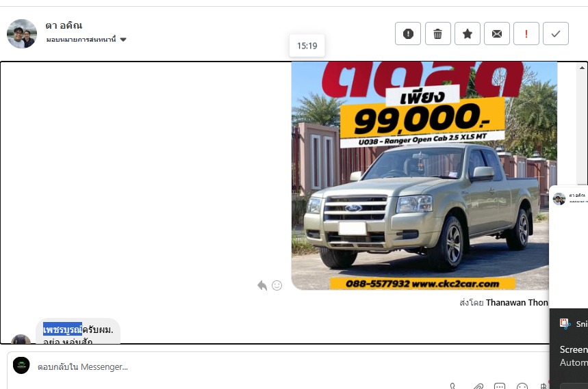Move conversation to spam using exclamation circle icon
The width and height of the screenshot is (588, 389).
pyautogui.click(x=407, y=33)
